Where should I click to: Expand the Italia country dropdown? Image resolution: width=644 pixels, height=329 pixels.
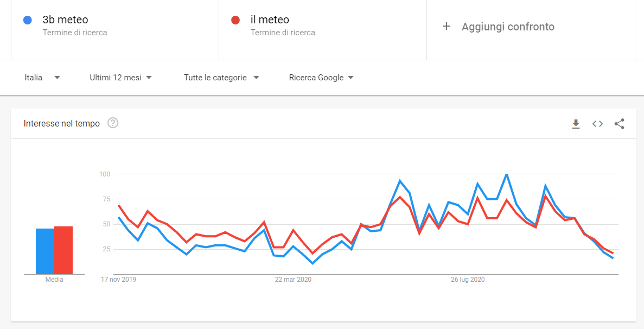coord(42,78)
